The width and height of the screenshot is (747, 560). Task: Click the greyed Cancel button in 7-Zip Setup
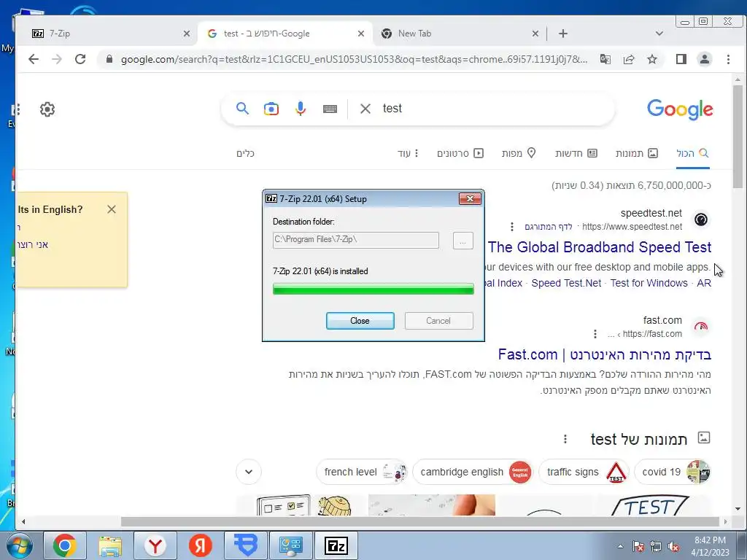[438, 321]
